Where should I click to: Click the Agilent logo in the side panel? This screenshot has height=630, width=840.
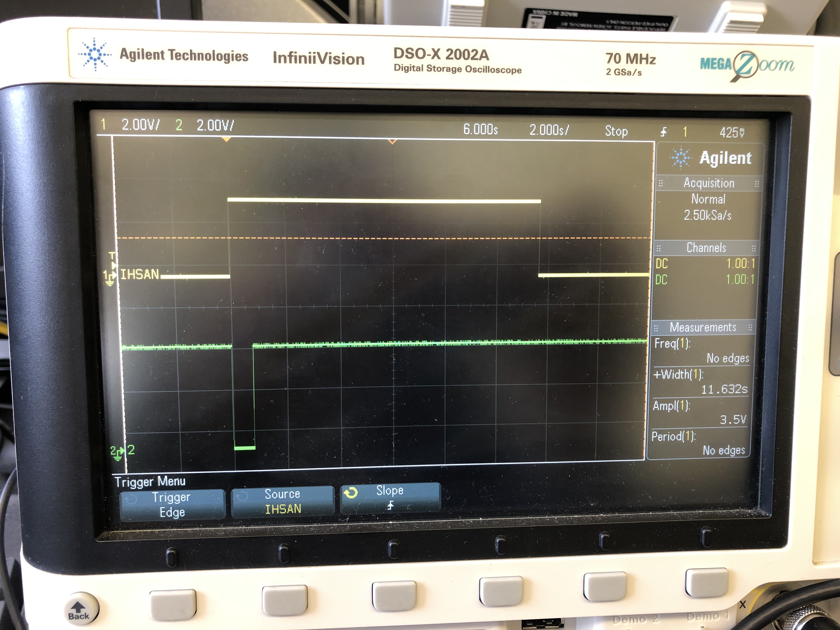coord(711,158)
